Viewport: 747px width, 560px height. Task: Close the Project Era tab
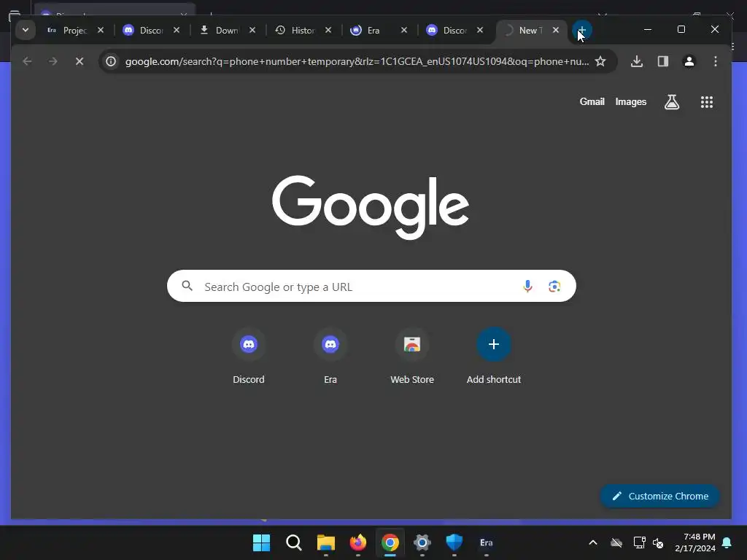pyautogui.click(x=101, y=30)
